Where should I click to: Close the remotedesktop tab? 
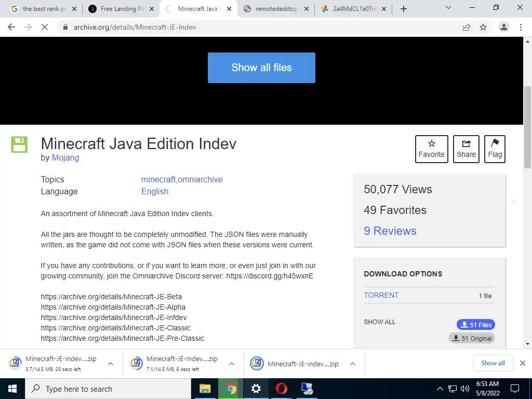pyautogui.click(x=307, y=9)
